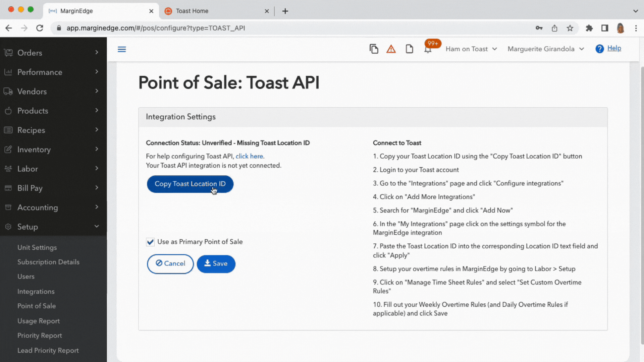Screen dimensions: 644x362
Task: Expand the Recipes menu chevron
Action: [97, 130]
